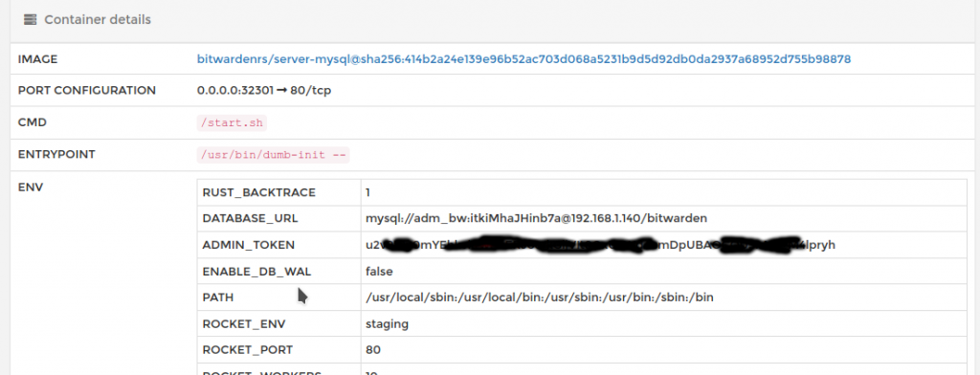Click the ROCKET_PORT value 80
This screenshot has width=980, height=375.
point(373,350)
